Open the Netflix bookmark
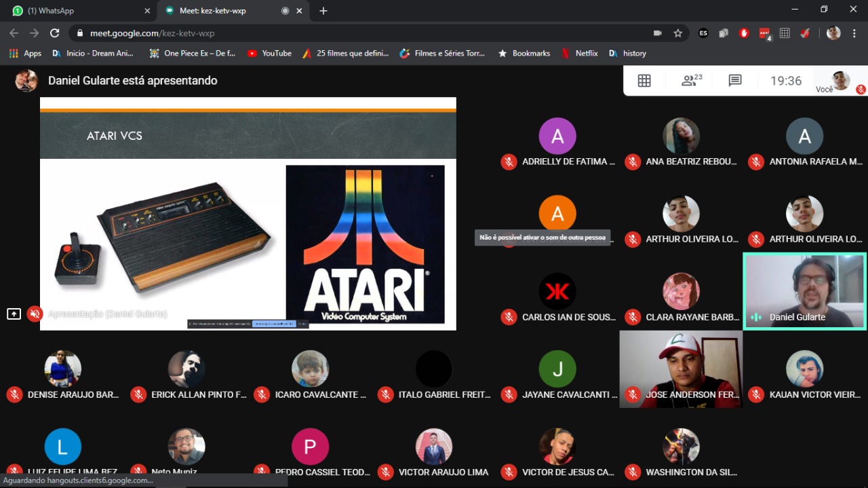Image resolution: width=868 pixels, height=488 pixels. (580, 53)
